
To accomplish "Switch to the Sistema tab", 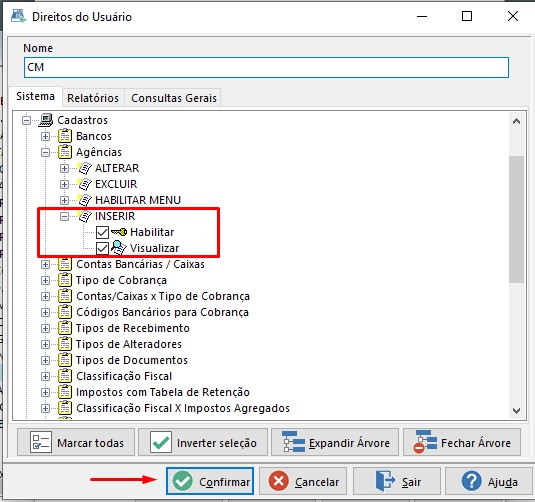I will [x=35, y=97].
